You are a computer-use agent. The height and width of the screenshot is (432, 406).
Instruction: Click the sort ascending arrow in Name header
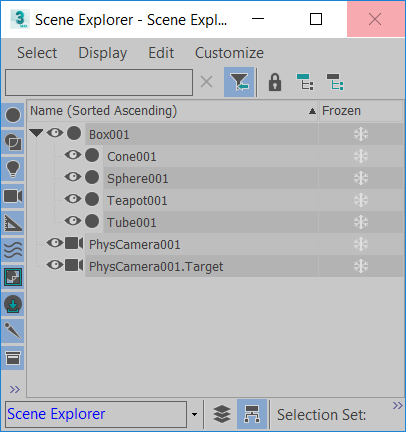[x=312, y=111]
